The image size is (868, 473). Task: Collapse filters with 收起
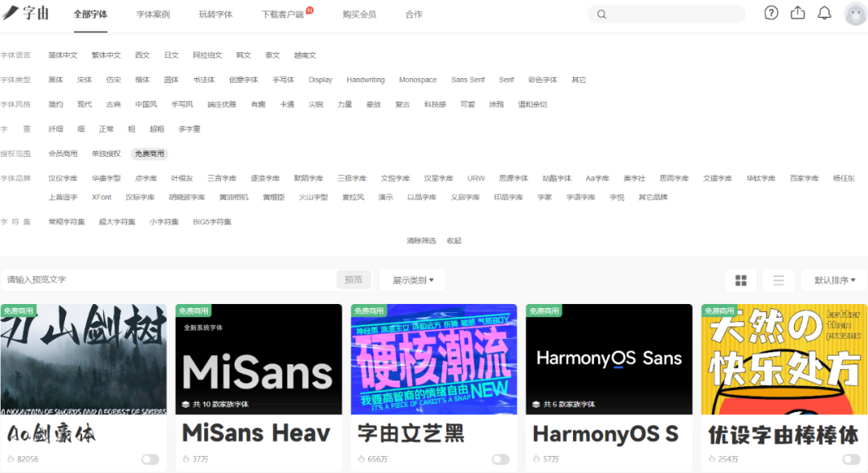coord(454,241)
